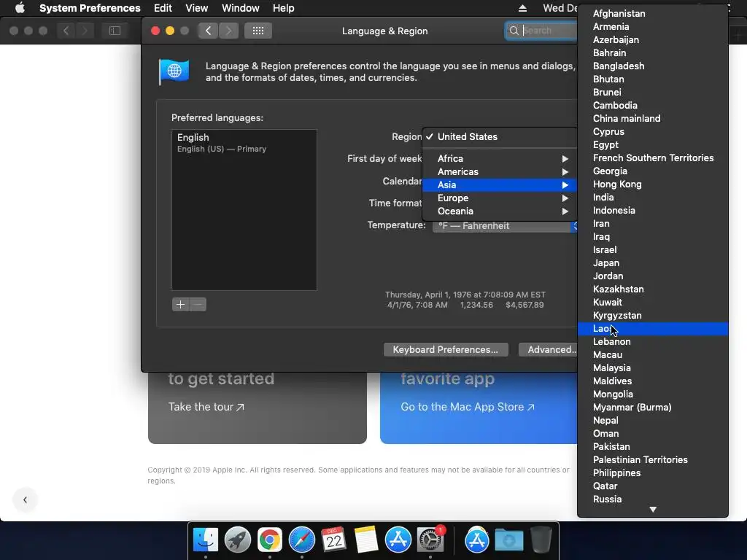The image size is (747, 560).
Task: Open the Trash in the Dock
Action: (541, 540)
